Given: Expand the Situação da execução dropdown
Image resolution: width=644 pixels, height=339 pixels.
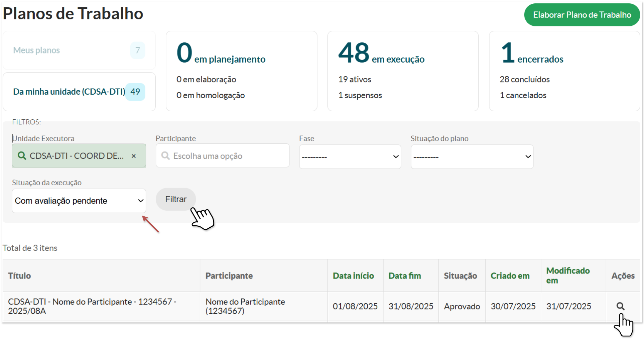Looking at the screenshot, I should [79, 201].
